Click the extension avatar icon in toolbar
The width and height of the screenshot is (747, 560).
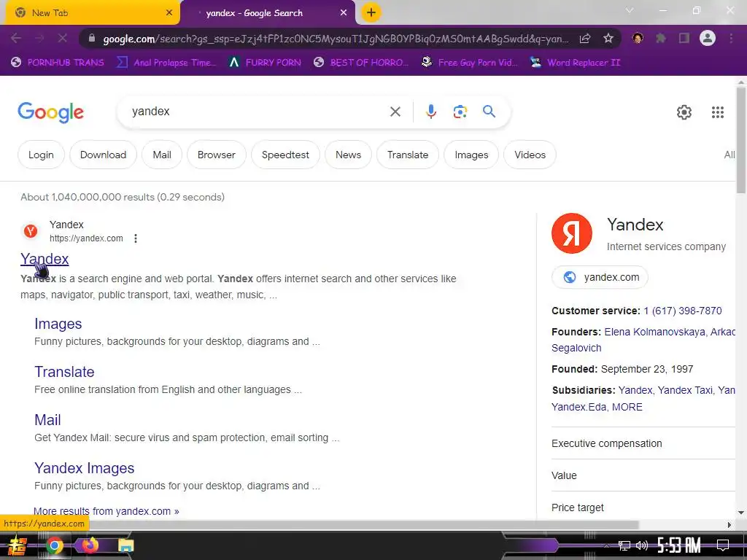[x=638, y=38]
